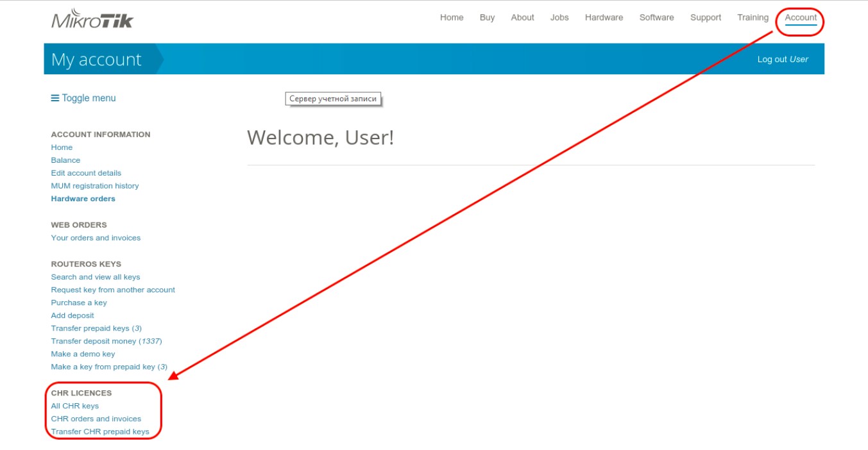Screen dimensions: 868x450
Task: Toggle the sidebar menu
Action: tap(83, 98)
